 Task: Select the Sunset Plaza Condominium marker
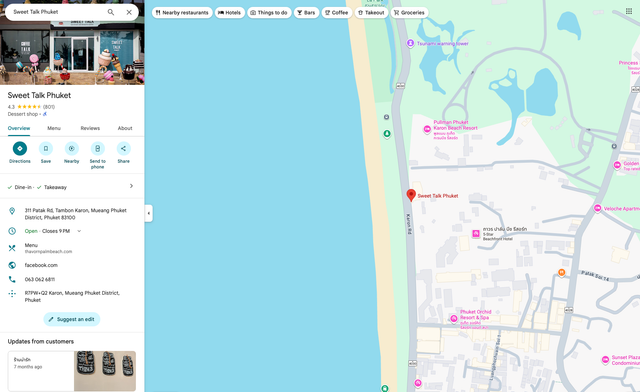tap(606, 360)
